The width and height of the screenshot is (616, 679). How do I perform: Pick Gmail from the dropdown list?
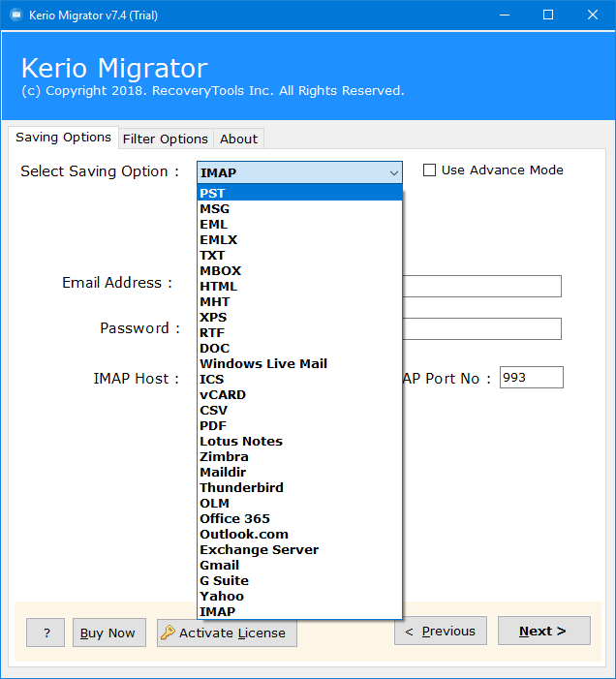(299, 565)
